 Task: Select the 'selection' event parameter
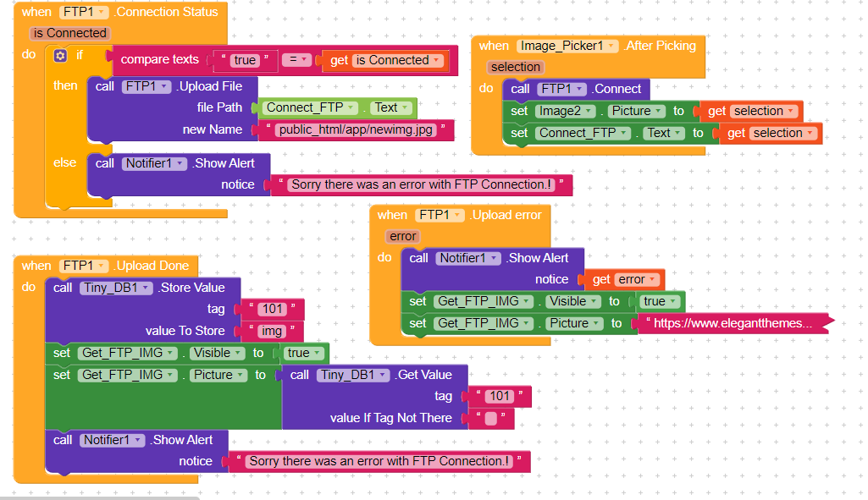click(x=516, y=67)
